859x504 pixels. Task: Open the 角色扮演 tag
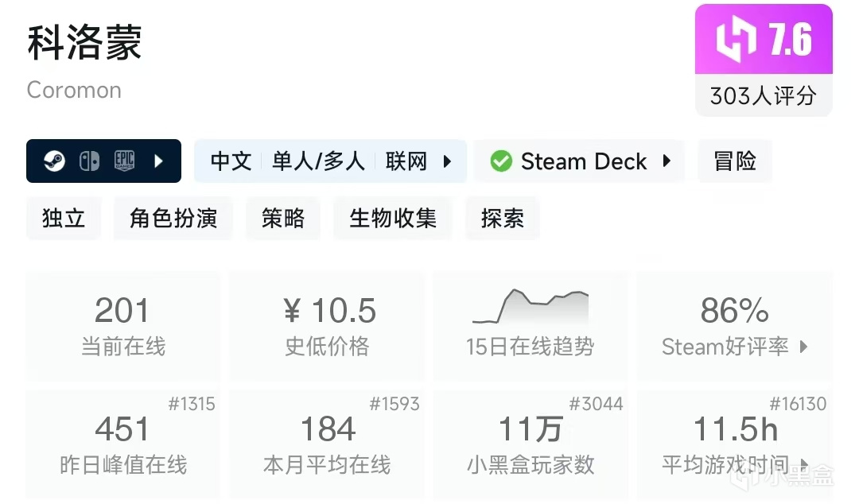(x=173, y=218)
